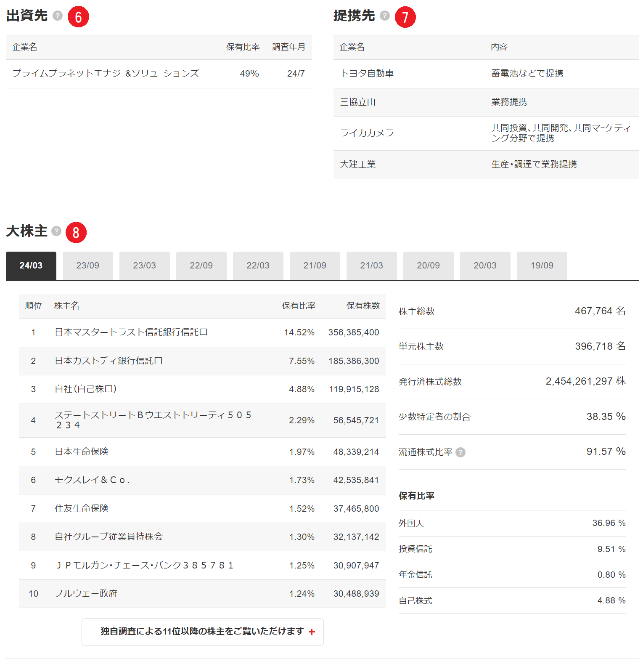Select the 22/03 tab
The image size is (643, 672).
[x=258, y=266]
